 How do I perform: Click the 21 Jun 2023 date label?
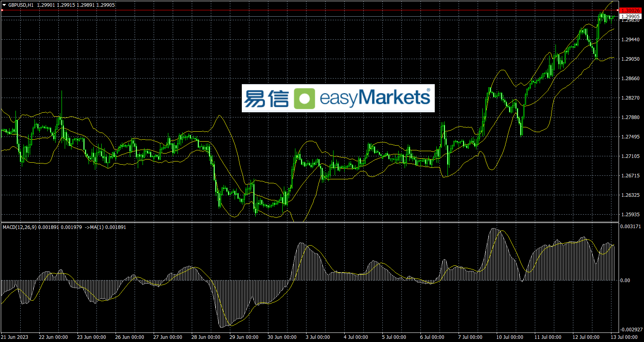(15, 337)
